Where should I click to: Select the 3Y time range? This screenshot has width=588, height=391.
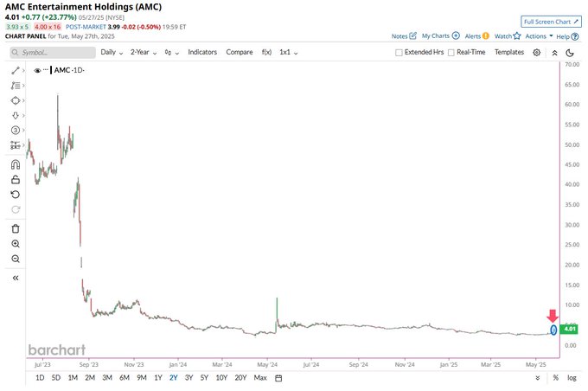point(189,378)
